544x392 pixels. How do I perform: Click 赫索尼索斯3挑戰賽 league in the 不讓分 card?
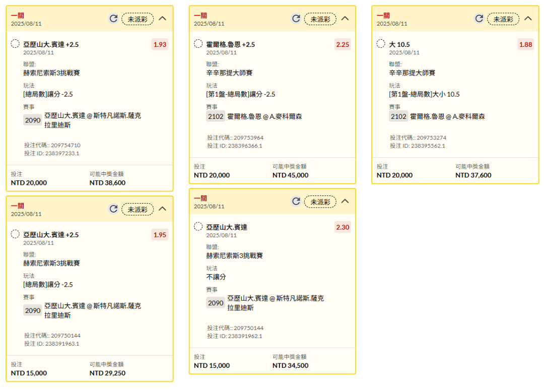click(234, 255)
